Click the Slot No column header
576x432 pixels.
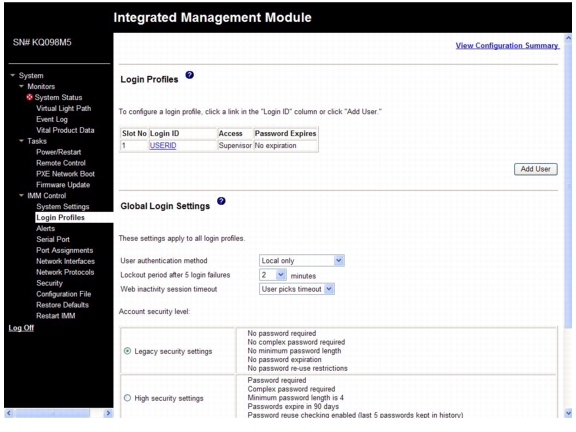[134, 133]
